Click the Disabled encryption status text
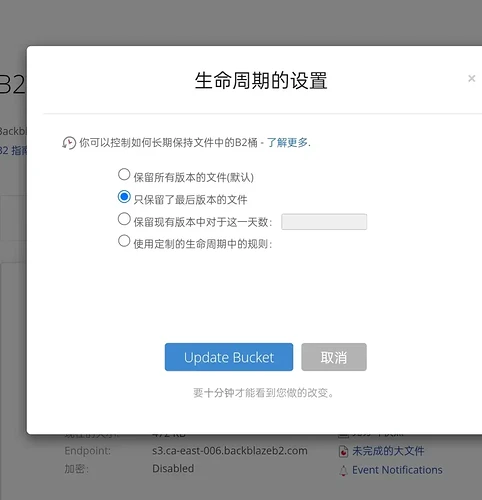The image size is (482, 500). 173,469
